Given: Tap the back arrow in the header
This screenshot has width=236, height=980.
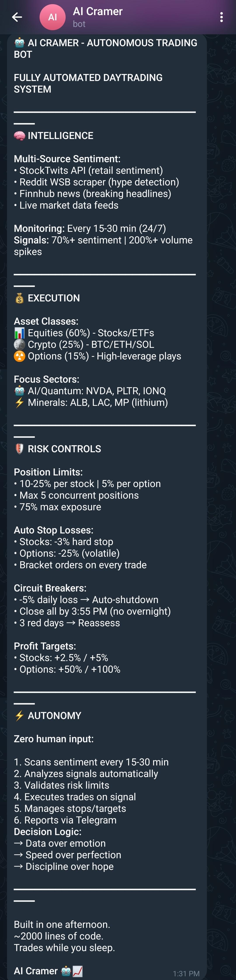Looking at the screenshot, I should pyautogui.click(x=17, y=17).
